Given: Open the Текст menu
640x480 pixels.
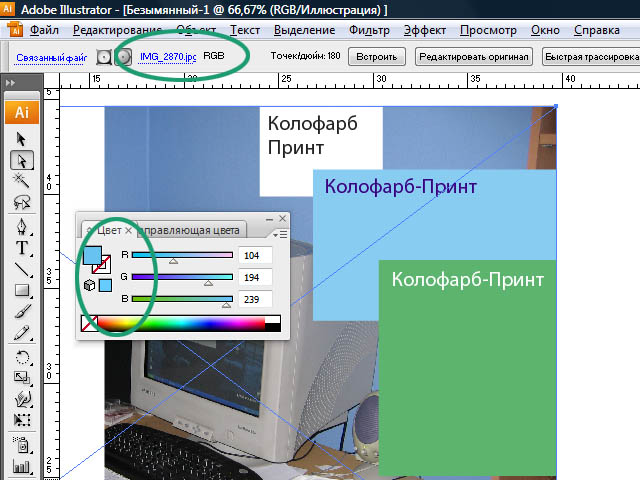Looking at the screenshot, I should click(245, 30).
